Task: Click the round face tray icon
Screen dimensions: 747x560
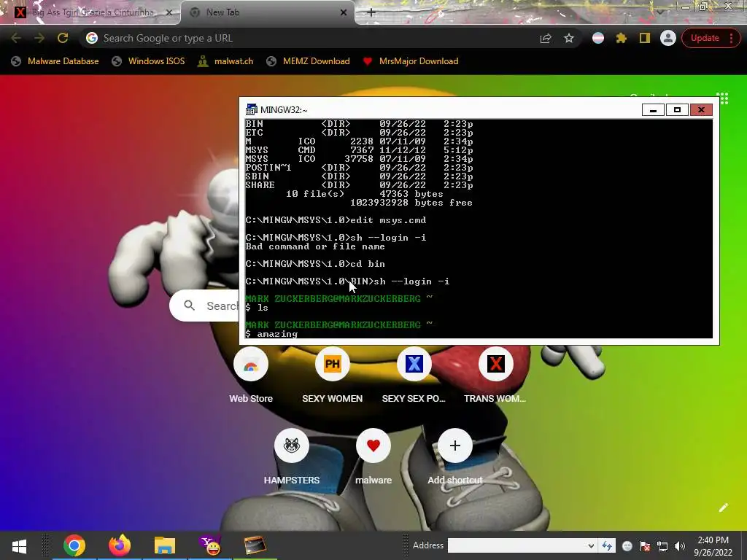Action: point(627,546)
